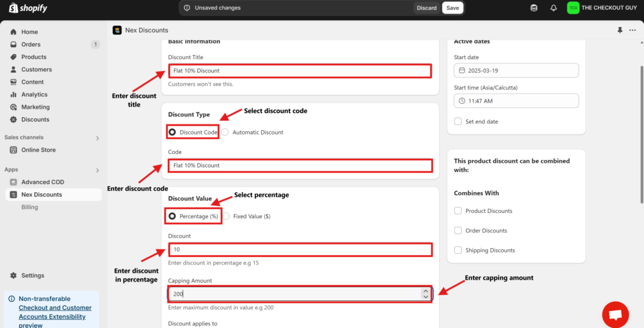Expand the Apps section chevron
Image resolution: width=644 pixels, height=328 pixels.
coord(97,170)
